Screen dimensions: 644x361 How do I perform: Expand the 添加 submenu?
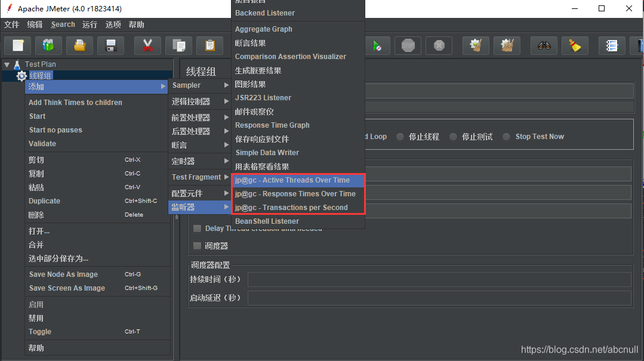coord(97,87)
